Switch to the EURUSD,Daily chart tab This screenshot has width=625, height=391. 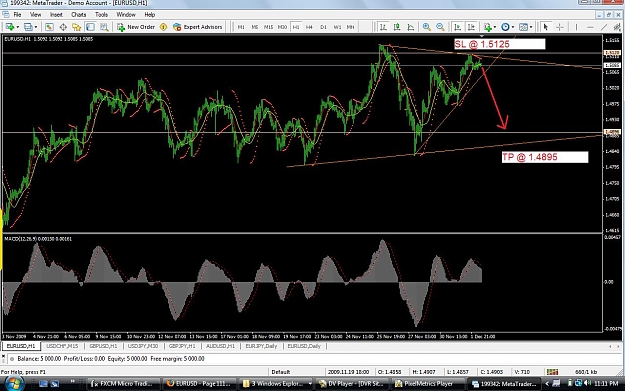(x=304, y=346)
